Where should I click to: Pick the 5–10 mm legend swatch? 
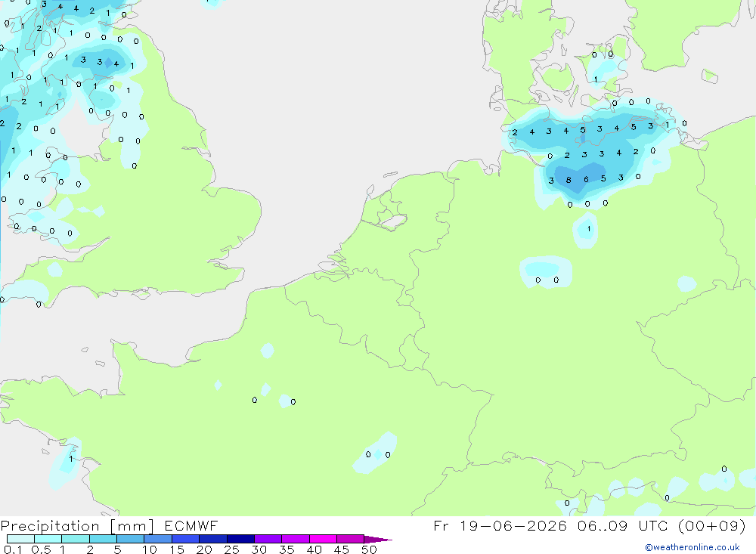131,539
